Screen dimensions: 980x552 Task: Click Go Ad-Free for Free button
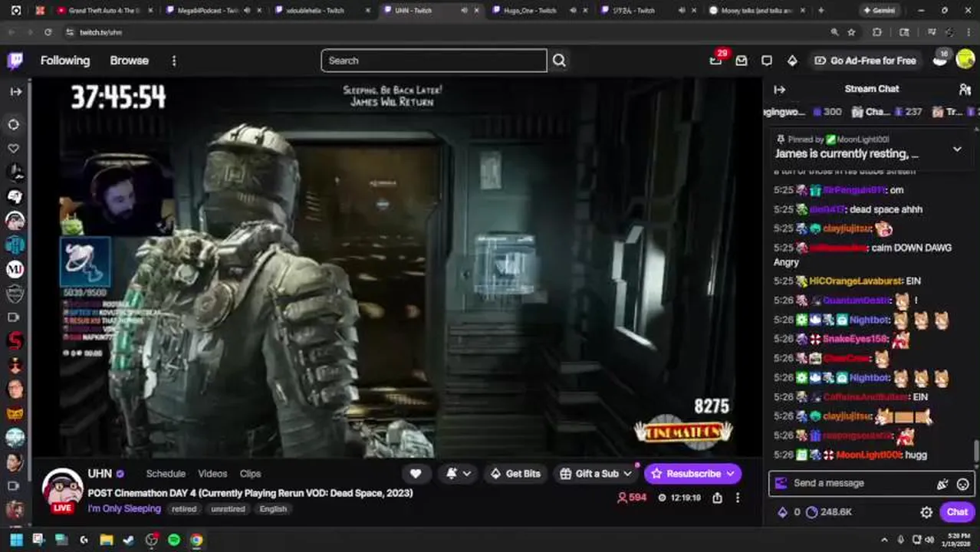pyautogui.click(x=865, y=61)
